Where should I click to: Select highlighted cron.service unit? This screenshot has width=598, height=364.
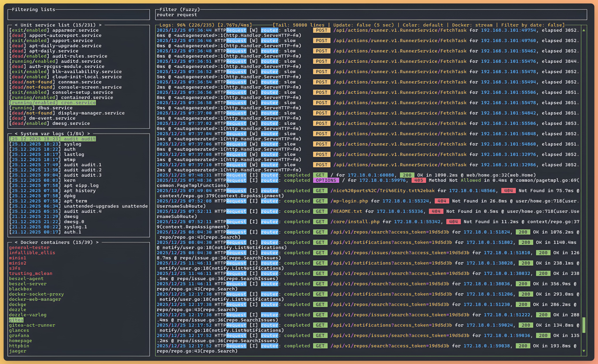tap(52, 103)
